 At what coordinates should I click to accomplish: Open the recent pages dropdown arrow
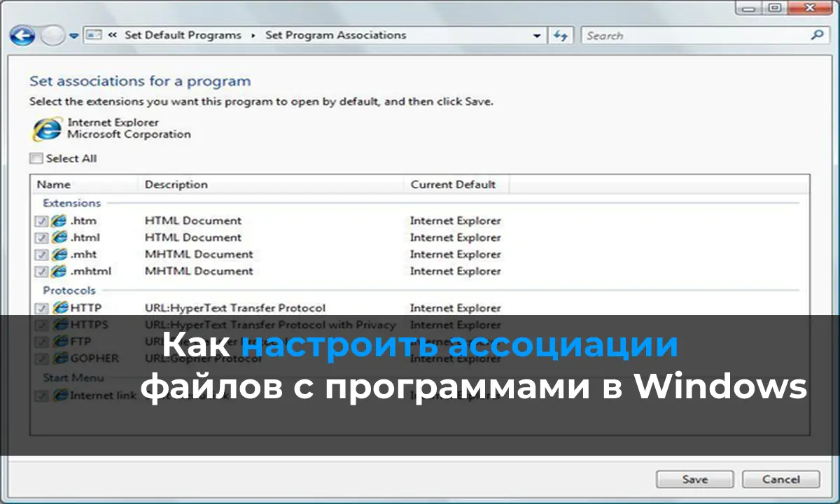[x=73, y=36]
